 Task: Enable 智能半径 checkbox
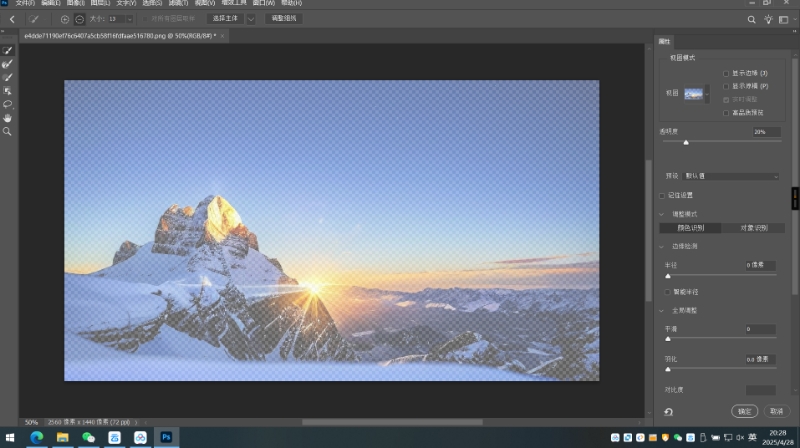667,292
